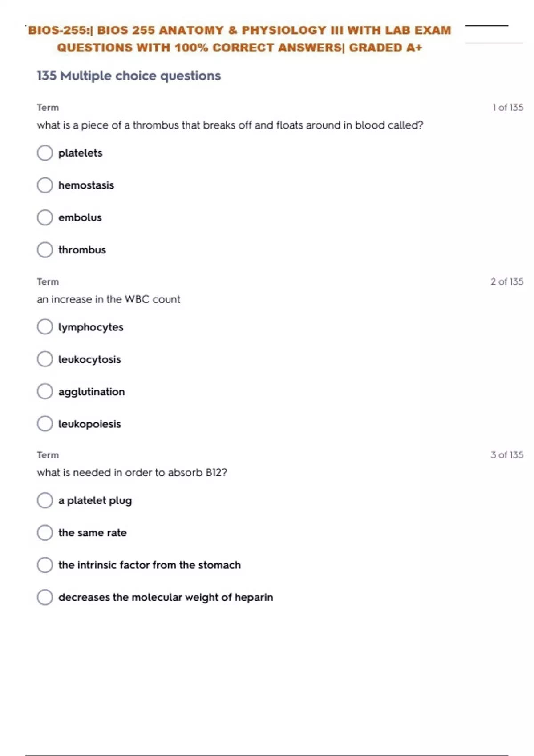Pick 'leukopoiesis' radio button

(45, 424)
